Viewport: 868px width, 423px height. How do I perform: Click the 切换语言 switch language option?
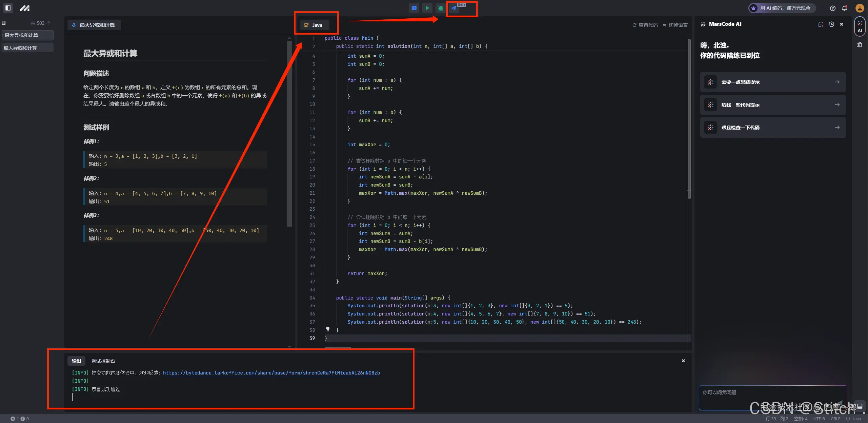tap(675, 25)
